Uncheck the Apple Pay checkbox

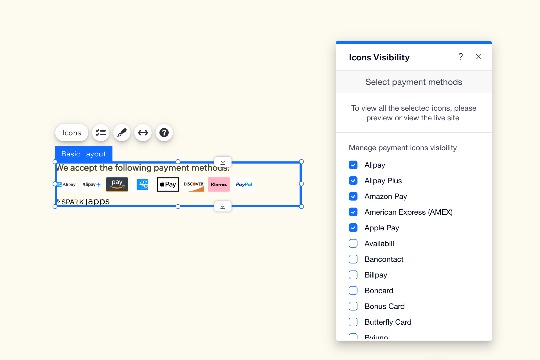[353, 228]
